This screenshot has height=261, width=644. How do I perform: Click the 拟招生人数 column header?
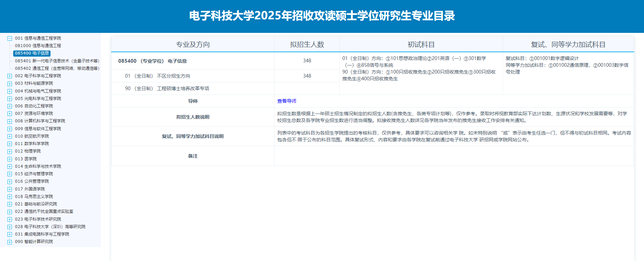pos(307,44)
